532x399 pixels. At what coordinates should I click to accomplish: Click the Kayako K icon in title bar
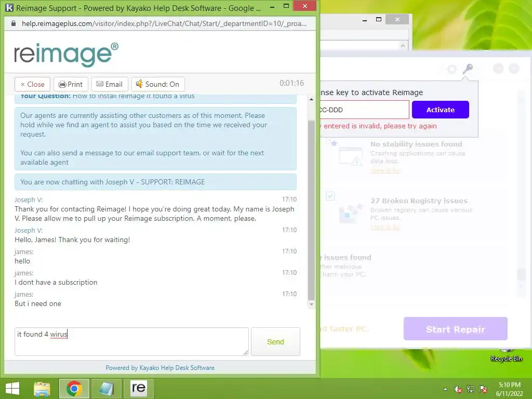coord(9,7)
